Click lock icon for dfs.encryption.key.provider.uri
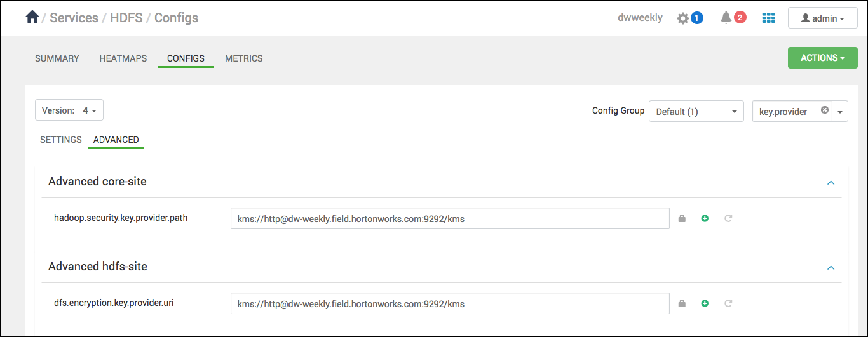 [682, 303]
